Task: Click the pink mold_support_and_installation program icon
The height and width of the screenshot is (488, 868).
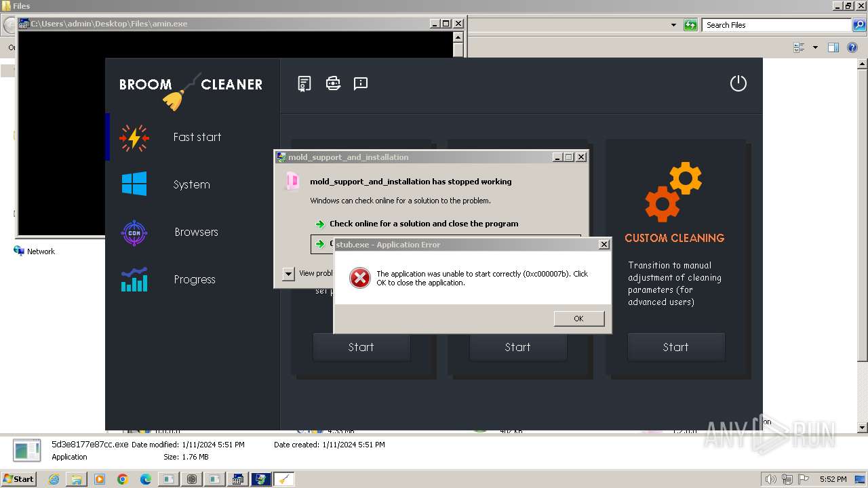Action: [x=292, y=181]
